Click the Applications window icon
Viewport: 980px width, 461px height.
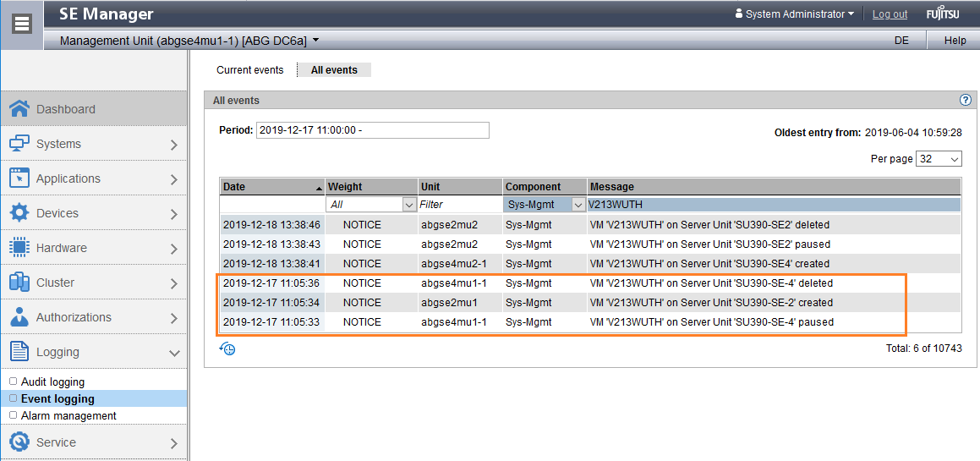(19, 178)
